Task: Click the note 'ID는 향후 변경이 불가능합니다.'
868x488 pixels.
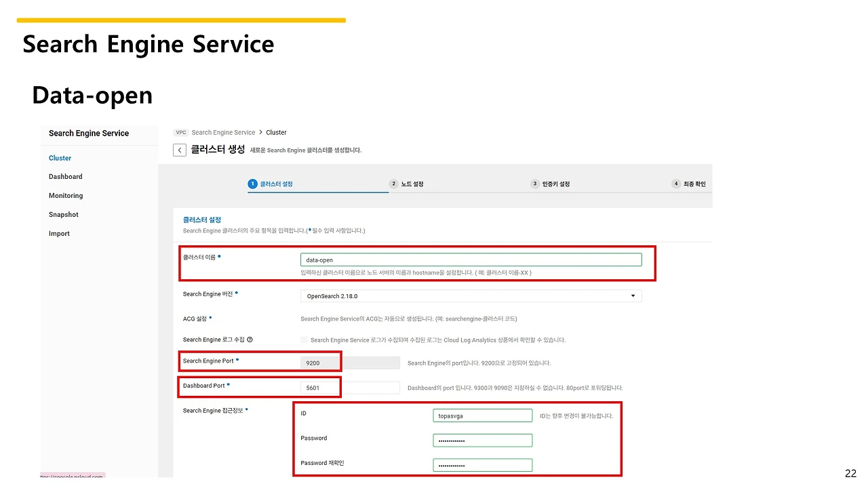Action: [576, 415]
